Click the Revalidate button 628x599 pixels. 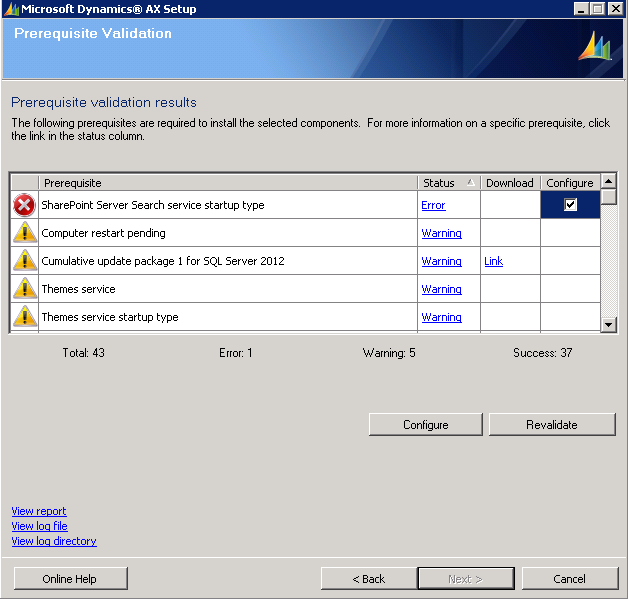tap(552, 424)
